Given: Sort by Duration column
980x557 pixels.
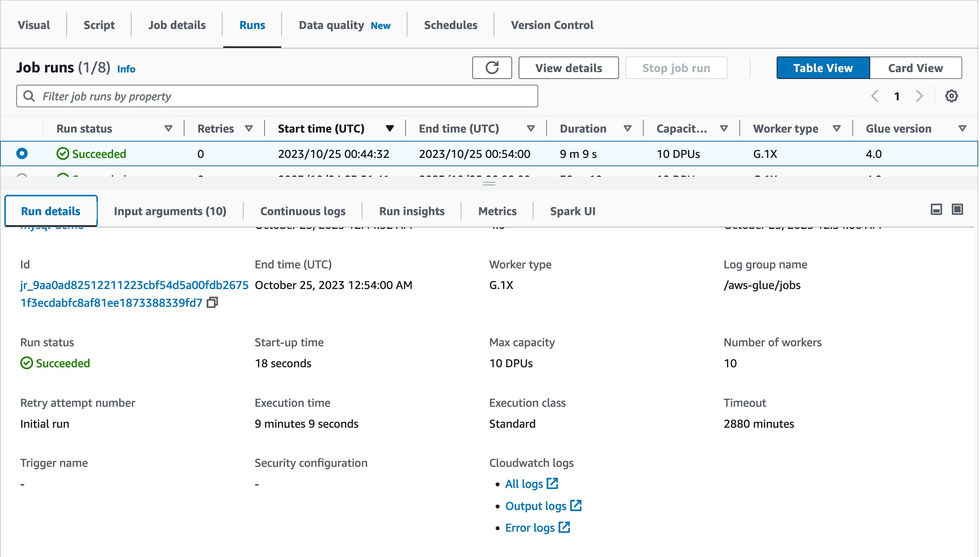Looking at the screenshot, I should tap(627, 129).
